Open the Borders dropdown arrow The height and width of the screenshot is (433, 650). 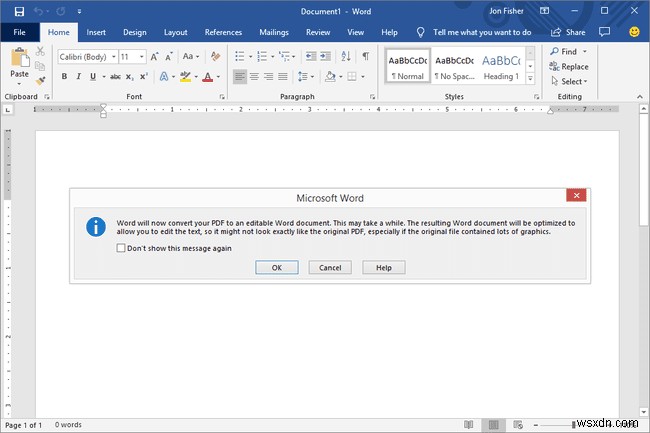(x=363, y=77)
